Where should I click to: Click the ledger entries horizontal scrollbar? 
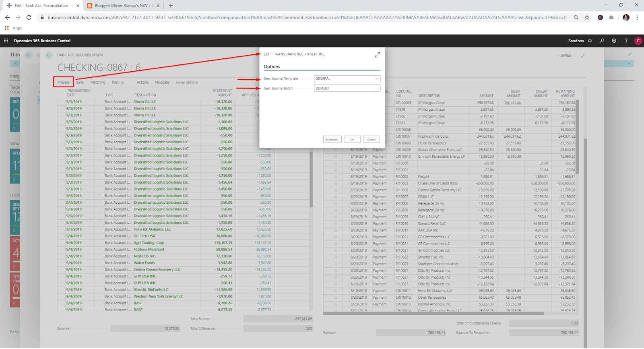click(x=433, y=313)
